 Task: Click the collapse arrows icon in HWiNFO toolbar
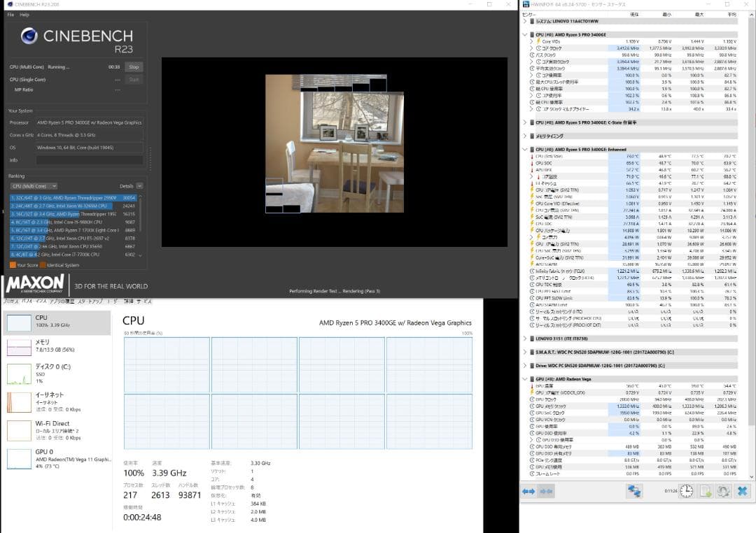click(546, 491)
